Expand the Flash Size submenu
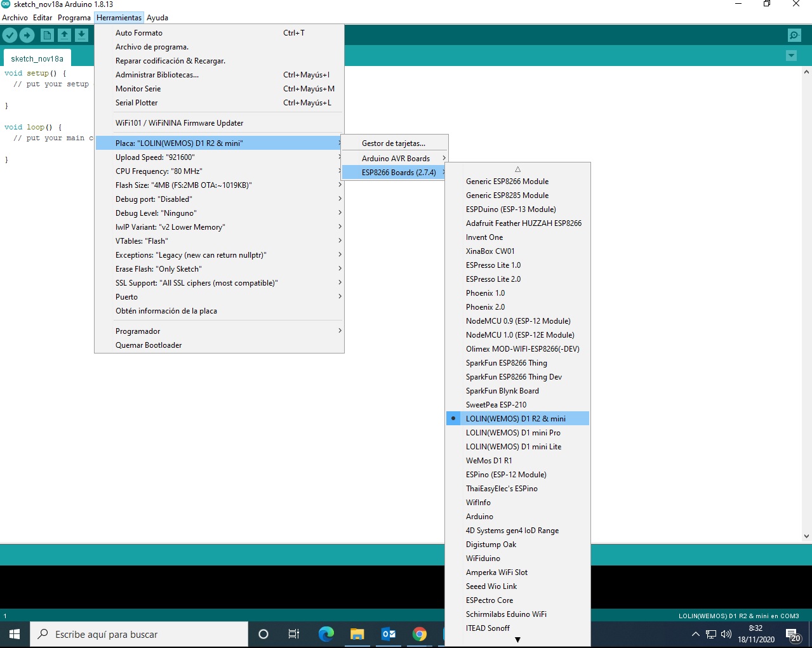 pos(220,185)
